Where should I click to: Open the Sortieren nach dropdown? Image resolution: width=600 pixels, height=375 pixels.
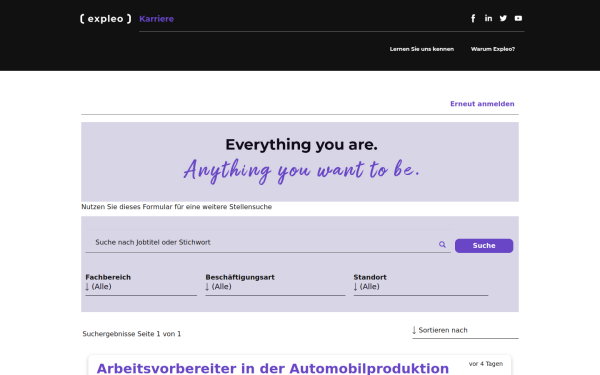point(465,331)
